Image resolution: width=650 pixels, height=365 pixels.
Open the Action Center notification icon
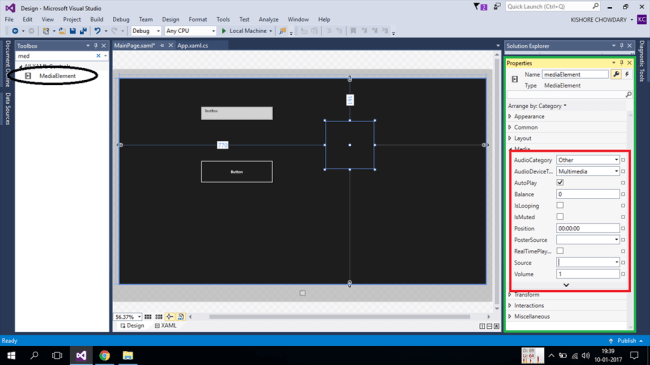634,355
